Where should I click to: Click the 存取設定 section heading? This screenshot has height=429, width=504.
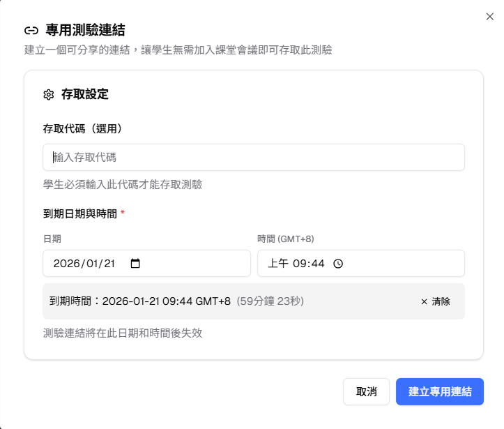click(x=85, y=95)
